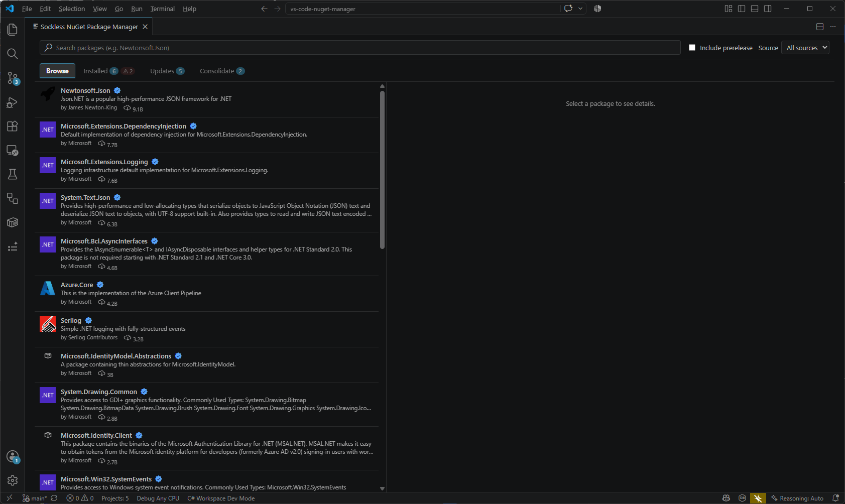This screenshot has height=504, width=845.
Task: Open the Terminal menu
Action: point(163,9)
